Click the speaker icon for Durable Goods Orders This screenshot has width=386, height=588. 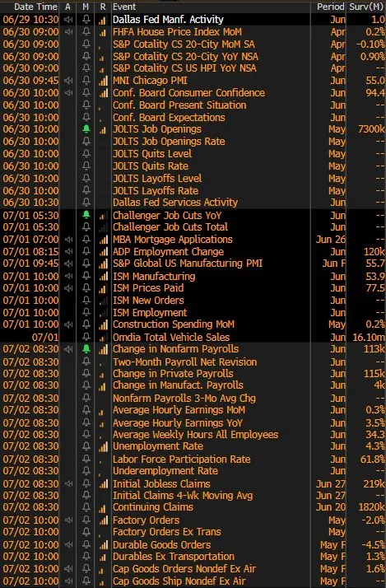click(68, 544)
